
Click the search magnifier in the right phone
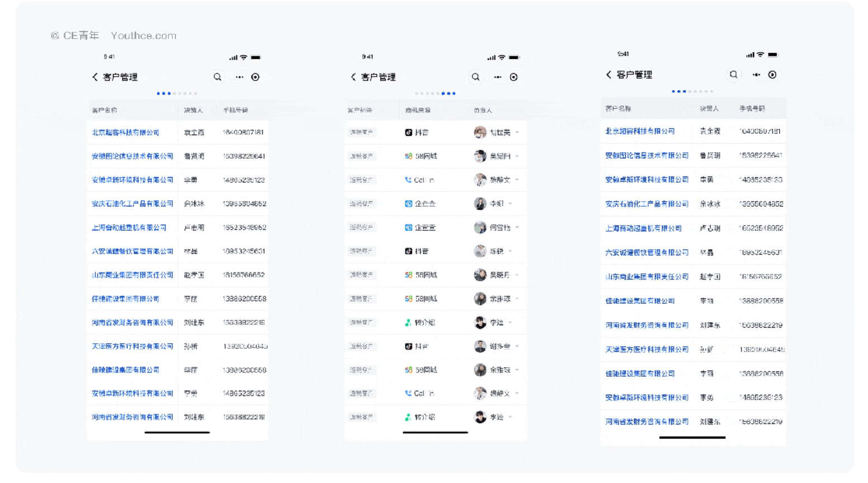pos(733,75)
